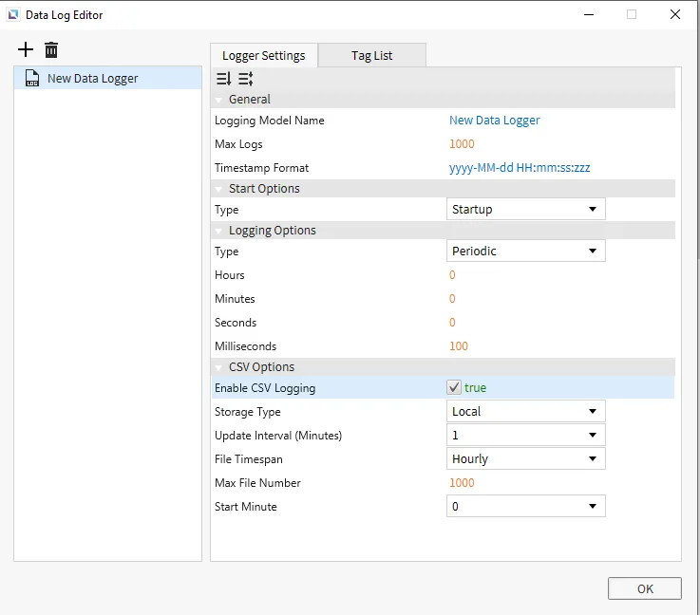Open the Update Interval dropdown
Viewport: 700px width, 615px height.
click(x=525, y=436)
